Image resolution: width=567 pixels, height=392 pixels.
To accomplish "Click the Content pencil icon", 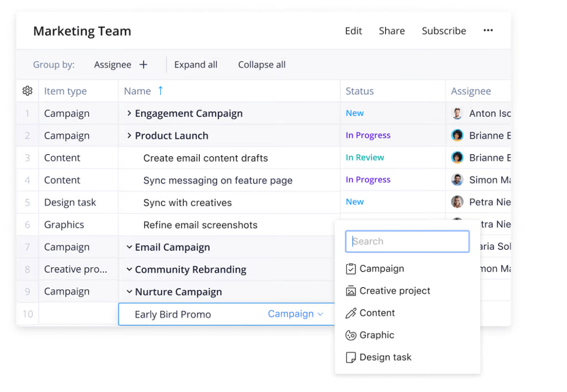I will [x=351, y=313].
